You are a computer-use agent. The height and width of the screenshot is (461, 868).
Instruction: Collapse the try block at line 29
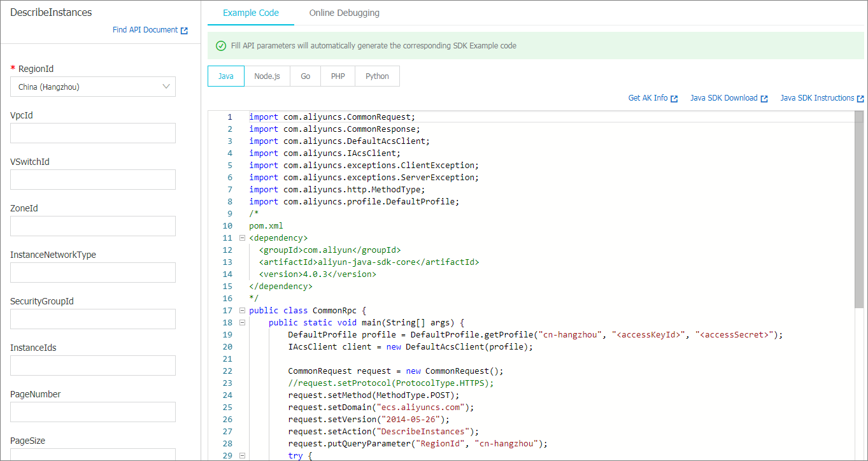click(242, 456)
